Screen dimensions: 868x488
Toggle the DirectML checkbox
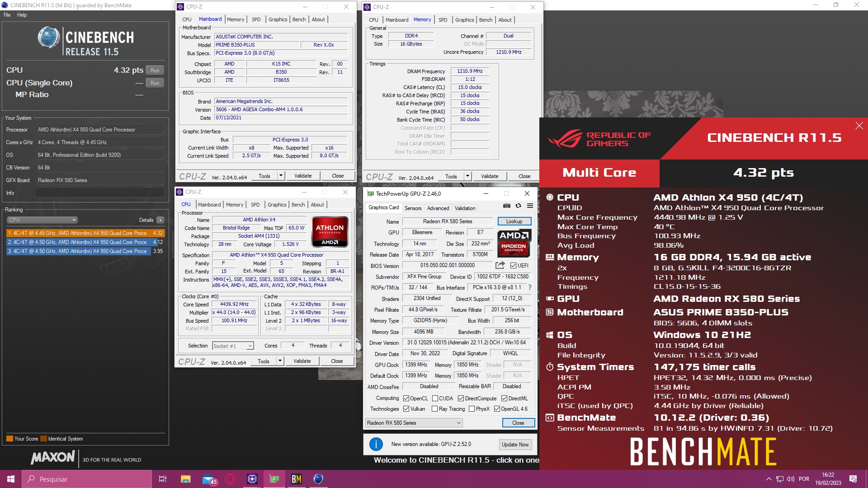coord(504,399)
